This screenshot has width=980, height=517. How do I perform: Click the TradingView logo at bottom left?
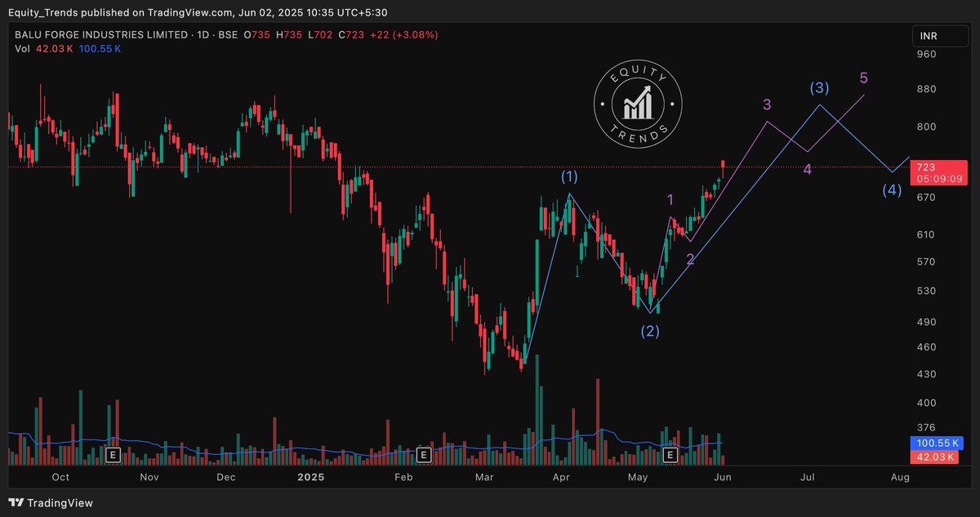tap(18, 503)
